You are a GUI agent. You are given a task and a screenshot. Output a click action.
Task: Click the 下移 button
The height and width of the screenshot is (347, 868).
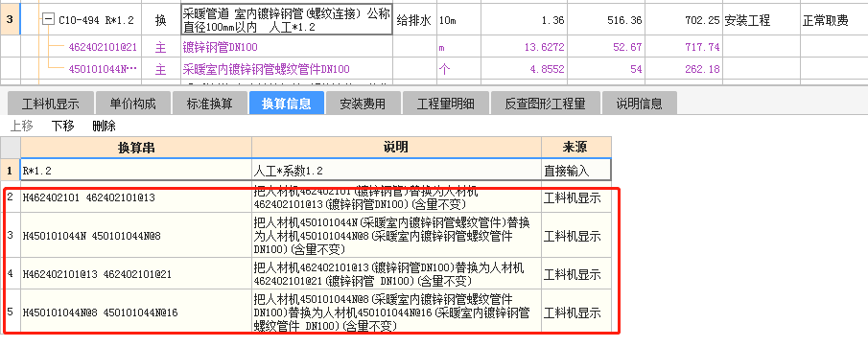(x=63, y=126)
